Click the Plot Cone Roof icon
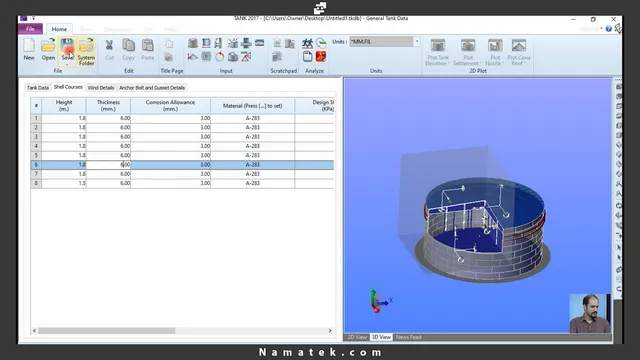Screen dimensions: 640x360 point(519,52)
